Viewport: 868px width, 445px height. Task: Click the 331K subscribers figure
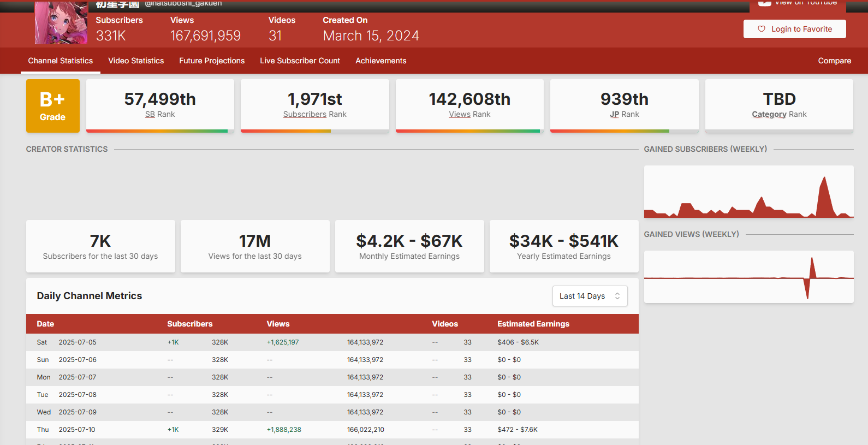point(111,35)
